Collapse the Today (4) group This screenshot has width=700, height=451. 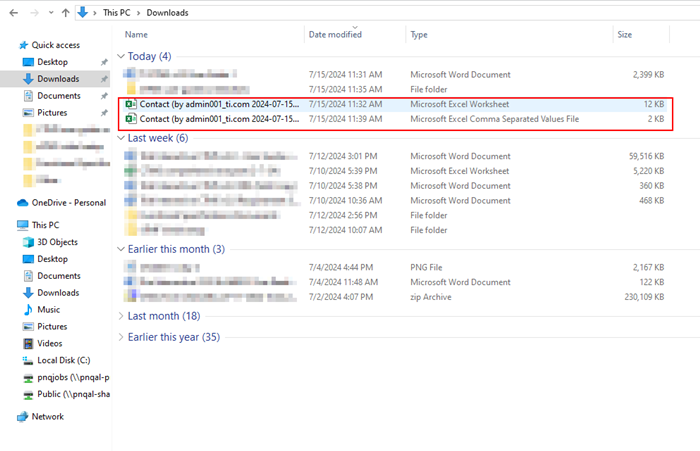point(121,56)
